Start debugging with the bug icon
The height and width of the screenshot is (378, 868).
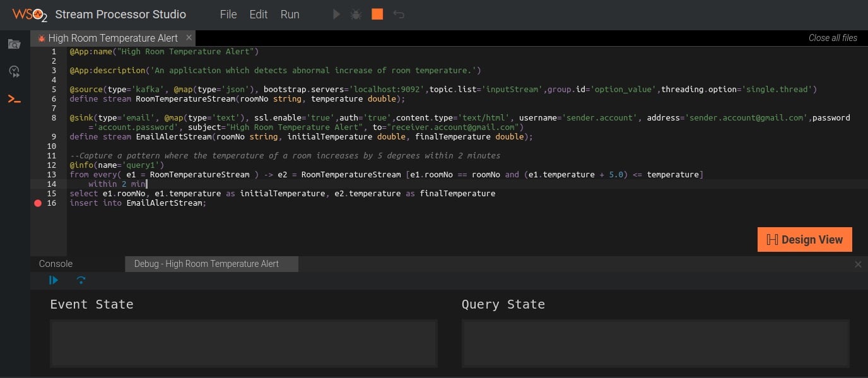click(x=356, y=14)
